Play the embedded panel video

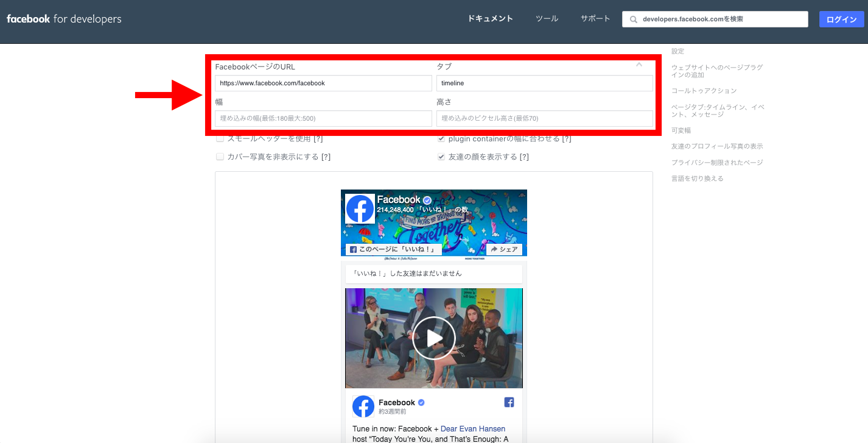coord(433,338)
